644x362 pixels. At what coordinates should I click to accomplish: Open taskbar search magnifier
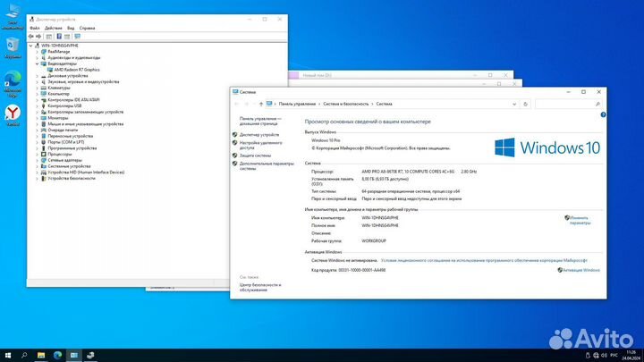coord(24,356)
